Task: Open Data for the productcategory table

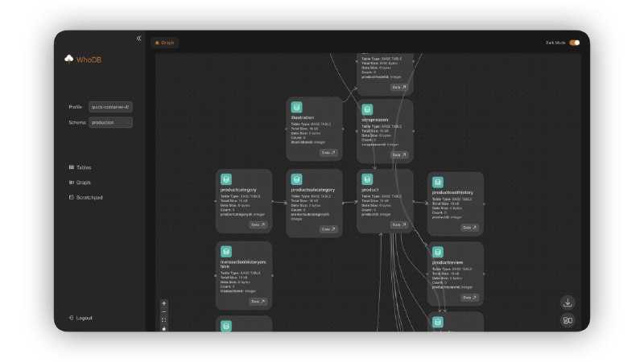Action: pos(258,225)
